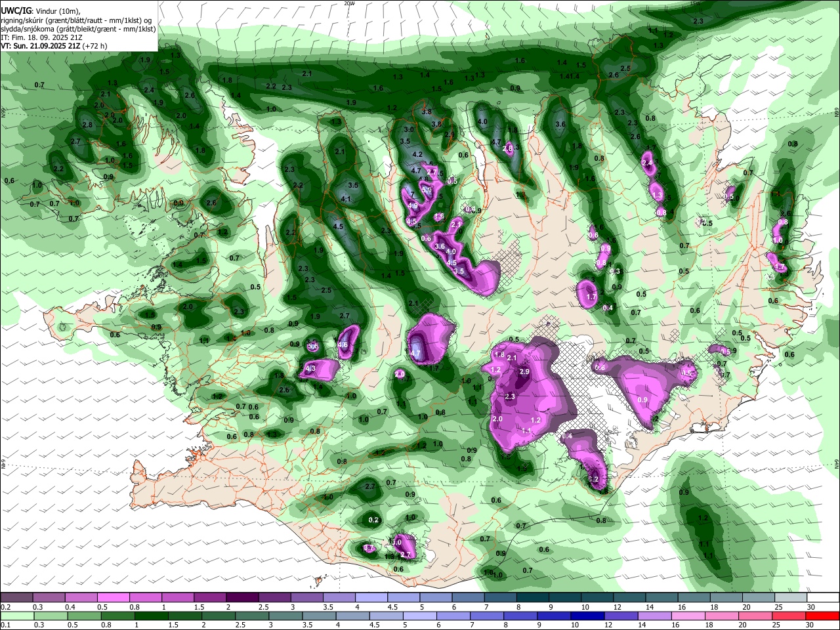
Task: Pick the dark teal top-row swatch above 8
Action: pos(532,597)
